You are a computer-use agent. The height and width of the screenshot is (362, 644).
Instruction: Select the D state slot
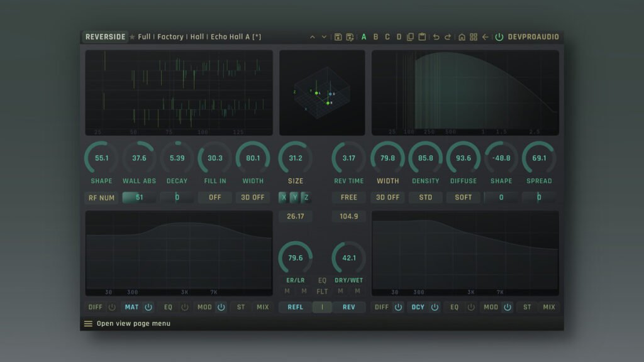pos(399,37)
